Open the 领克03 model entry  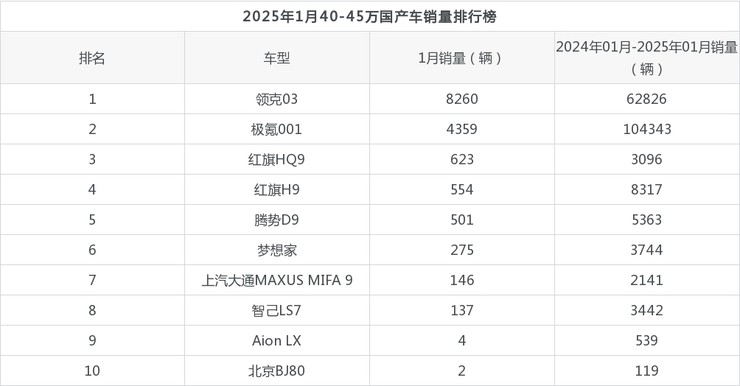point(277,99)
